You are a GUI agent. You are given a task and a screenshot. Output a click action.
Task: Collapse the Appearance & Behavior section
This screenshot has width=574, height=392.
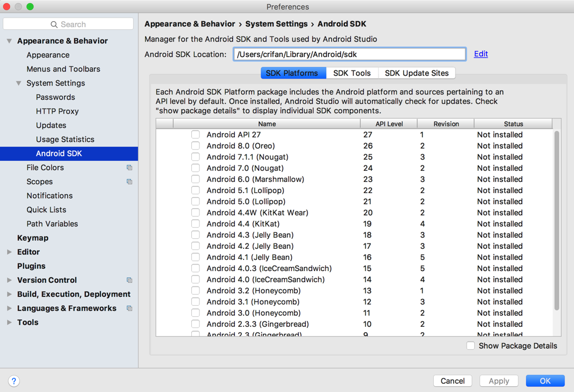click(9, 41)
